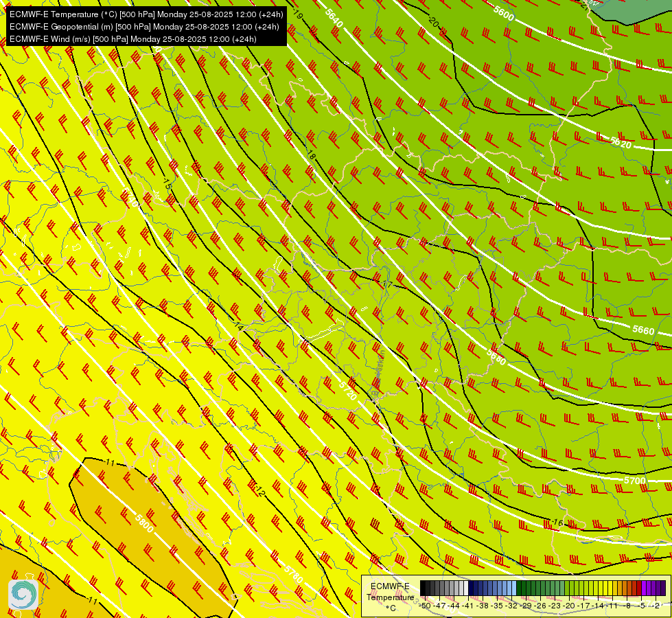Click the -12 isotherm label on the map
The width and height of the screenshot is (672, 618).
[260, 491]
